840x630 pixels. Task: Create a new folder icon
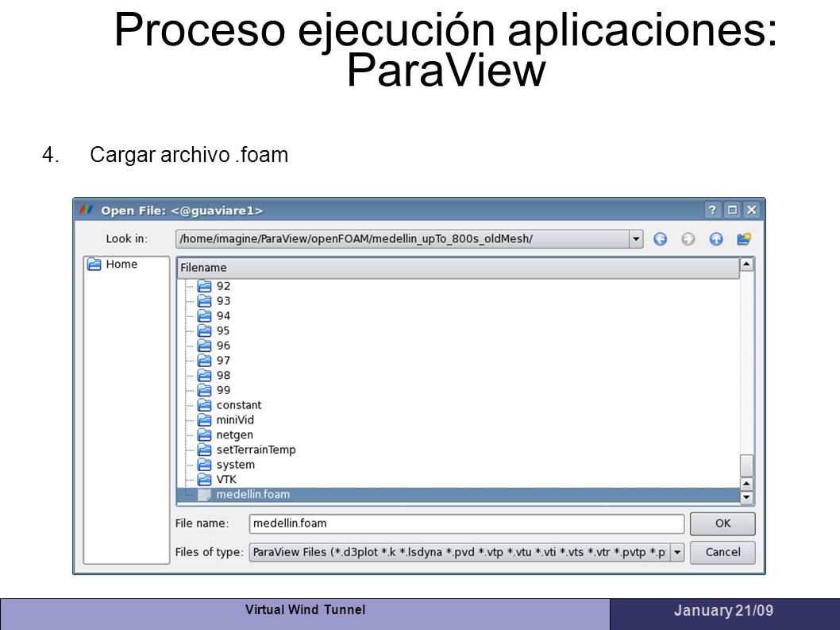click(x=744, y=238)
